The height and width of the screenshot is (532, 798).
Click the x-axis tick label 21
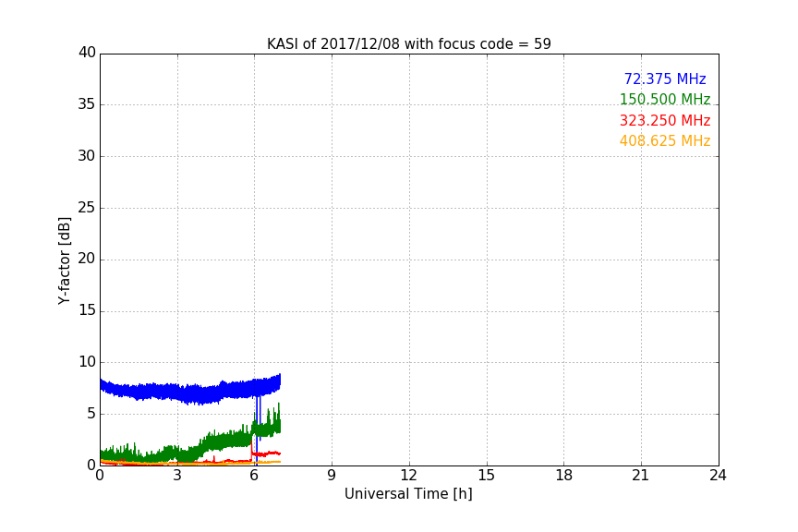641,476
